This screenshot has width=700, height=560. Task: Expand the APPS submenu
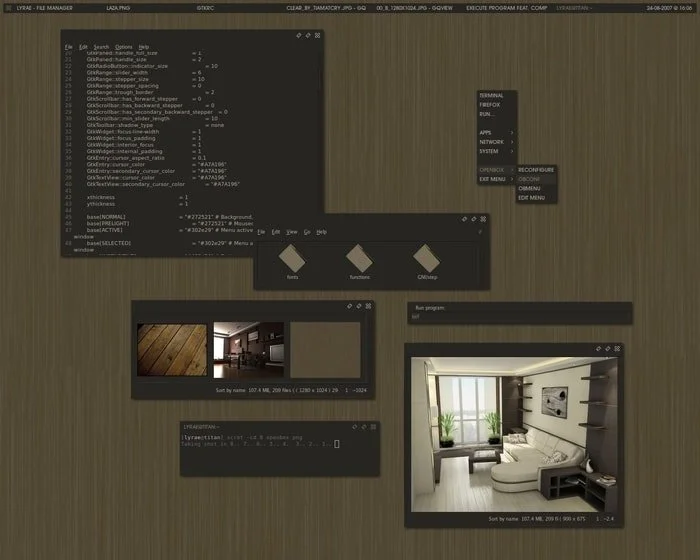[497, 133]
